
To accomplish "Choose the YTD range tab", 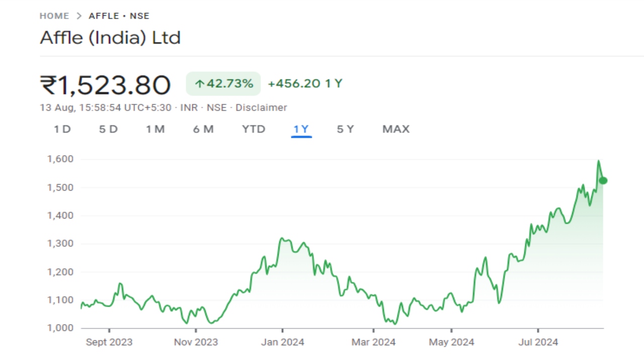I will coord(254,129).
